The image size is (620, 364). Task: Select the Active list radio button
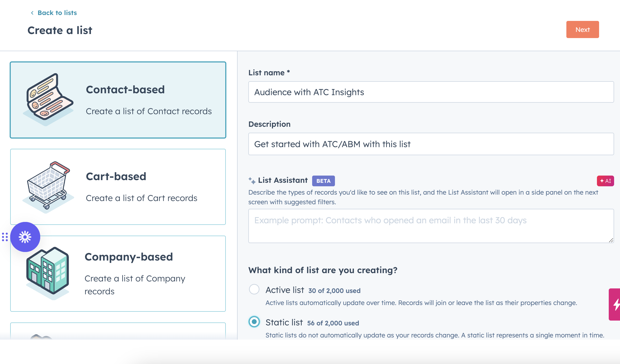254,289
